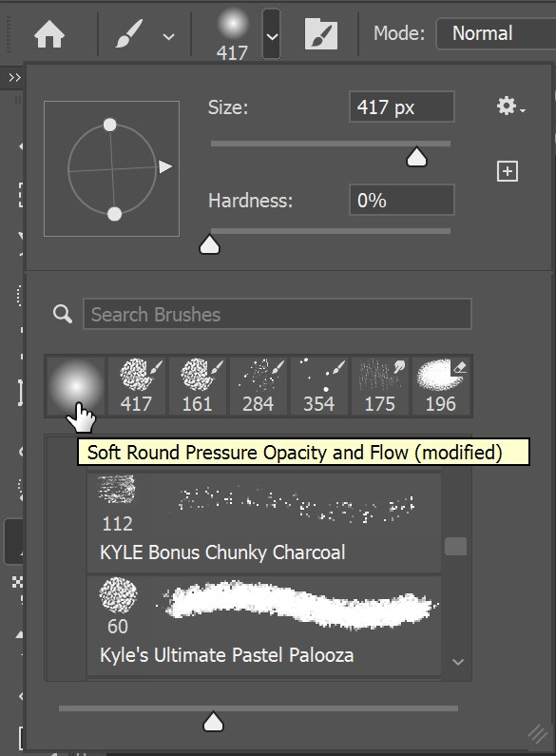Click the Search Brushes field

coord(277,315)
